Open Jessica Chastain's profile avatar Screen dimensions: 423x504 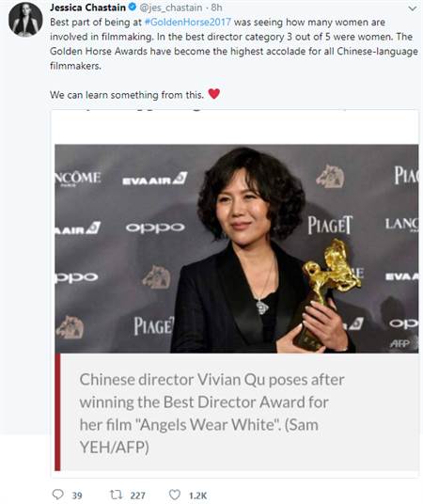pyautogui.click(x=25, y=20)
